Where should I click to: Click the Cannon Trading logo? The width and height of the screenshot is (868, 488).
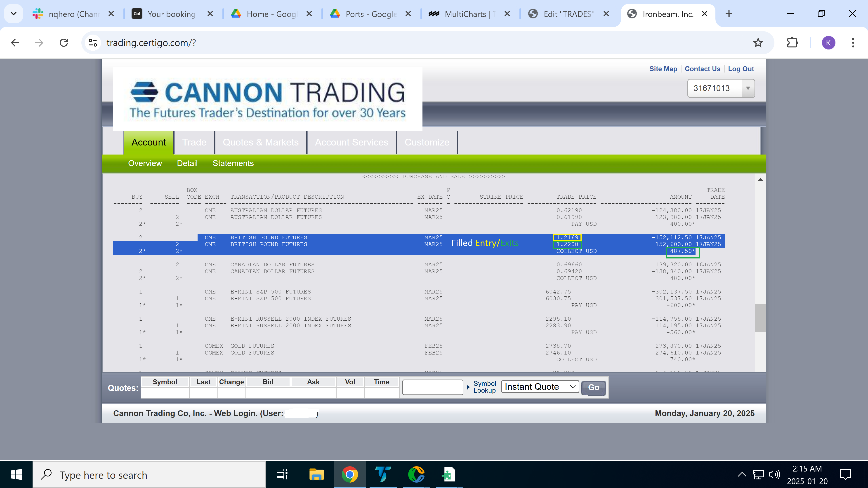tap(268, 99)
